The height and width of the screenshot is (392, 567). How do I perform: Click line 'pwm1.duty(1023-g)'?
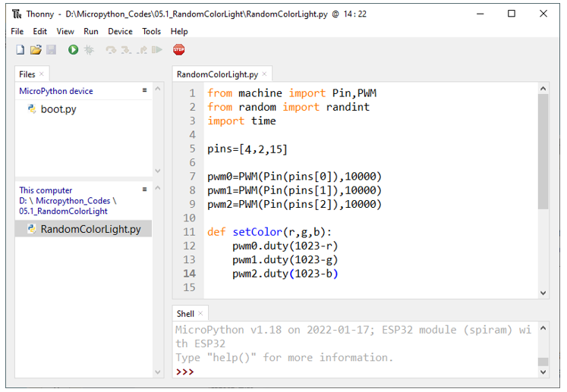285,260
